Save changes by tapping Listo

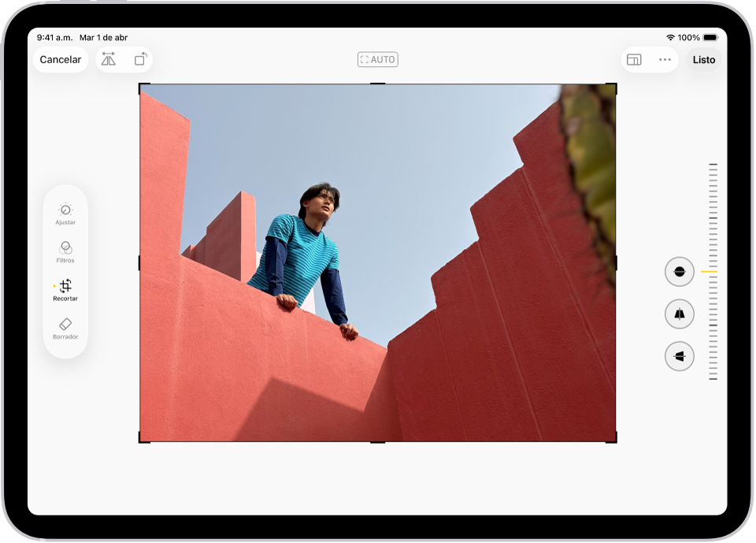tap(703, 59)
